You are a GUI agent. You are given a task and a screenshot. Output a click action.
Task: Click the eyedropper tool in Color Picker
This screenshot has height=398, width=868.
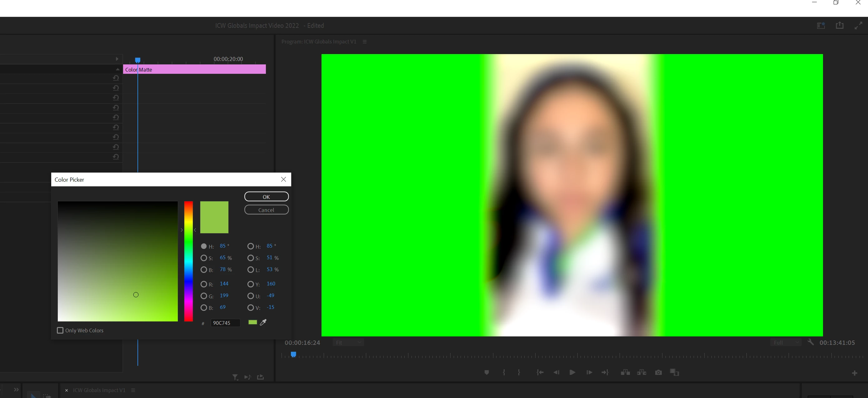point(263,322)
